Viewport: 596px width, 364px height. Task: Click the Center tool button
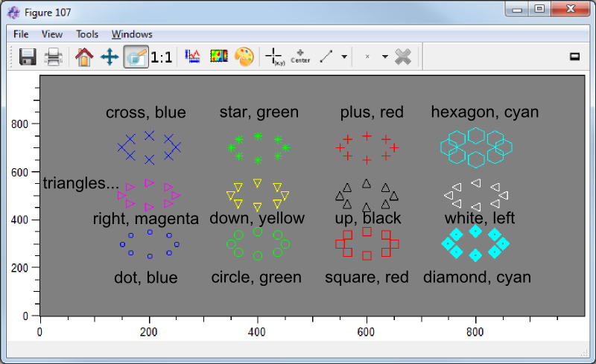(300, 57)
